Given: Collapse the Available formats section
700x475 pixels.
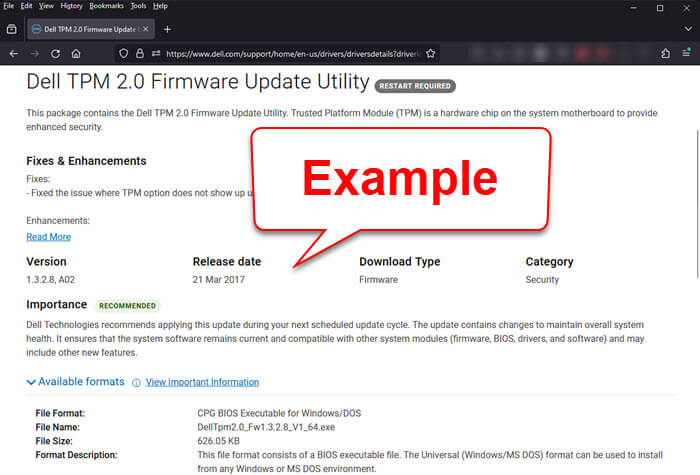Looking at the screenshot, I should (x=75, y=382).
